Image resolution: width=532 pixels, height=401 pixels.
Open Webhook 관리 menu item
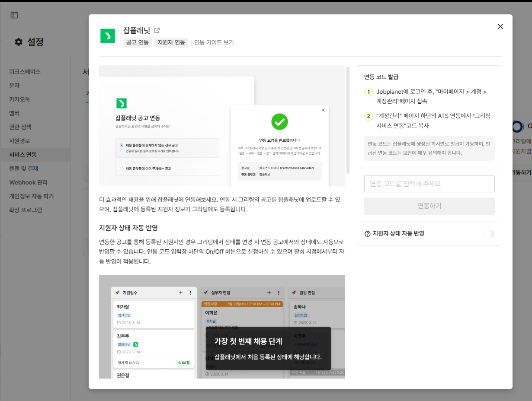tap(29, 182)
